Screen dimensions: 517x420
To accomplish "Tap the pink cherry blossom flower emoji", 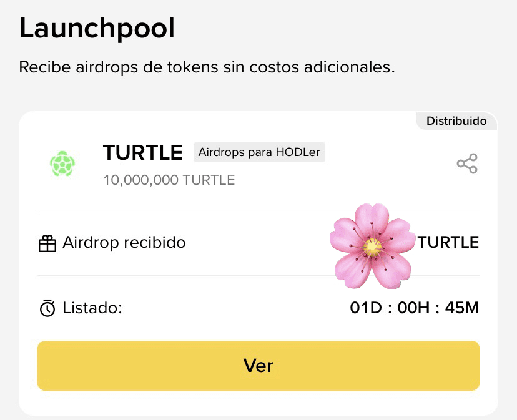I will (x=373, y=245).
